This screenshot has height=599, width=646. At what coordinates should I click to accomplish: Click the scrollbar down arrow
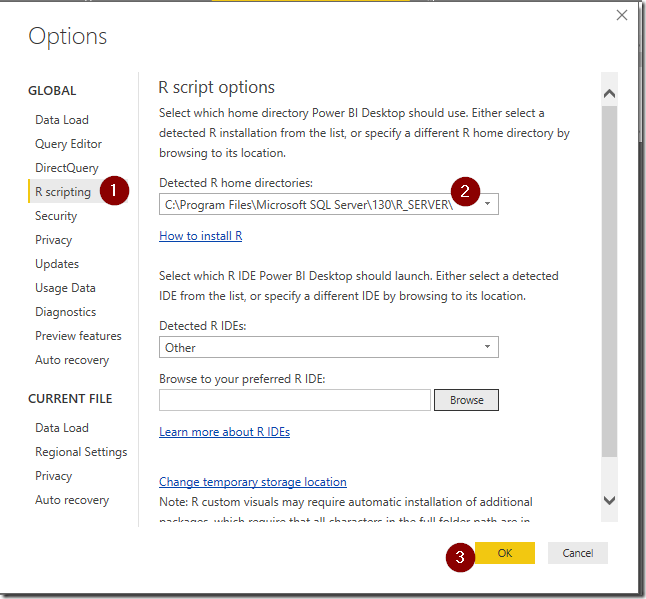(609, 500)
